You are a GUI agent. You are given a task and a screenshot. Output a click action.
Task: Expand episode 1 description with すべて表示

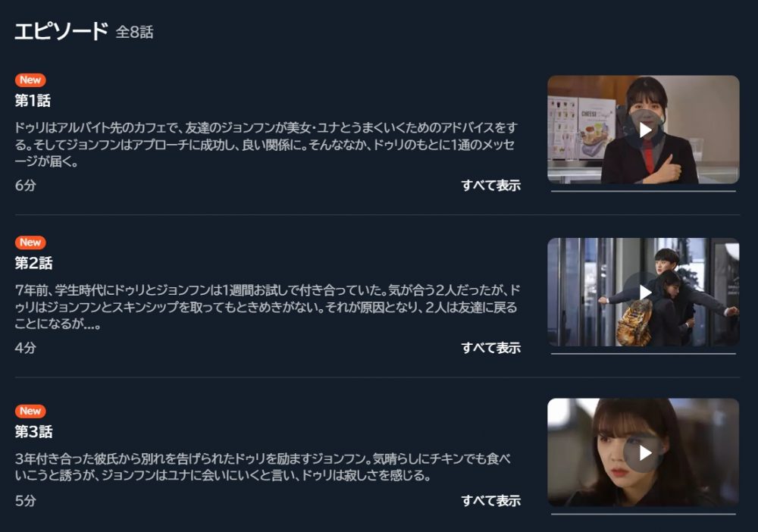click(x=490, y=186)
